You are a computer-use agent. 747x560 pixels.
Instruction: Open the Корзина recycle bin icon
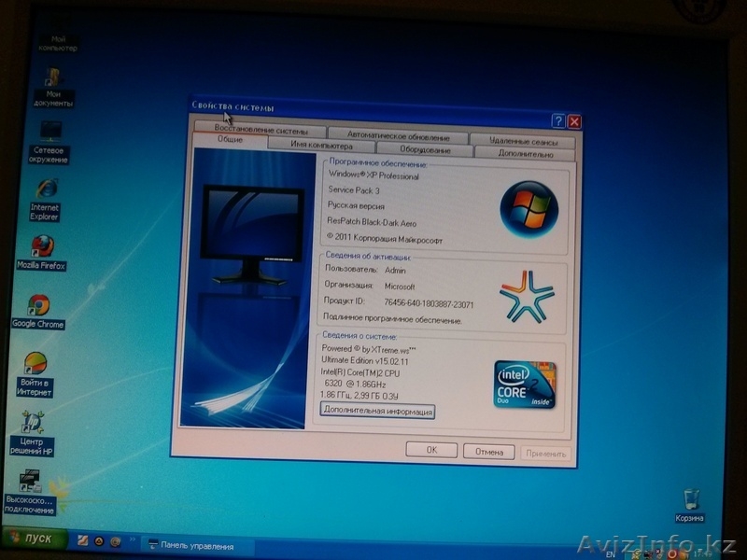click(x=690, y=499)
